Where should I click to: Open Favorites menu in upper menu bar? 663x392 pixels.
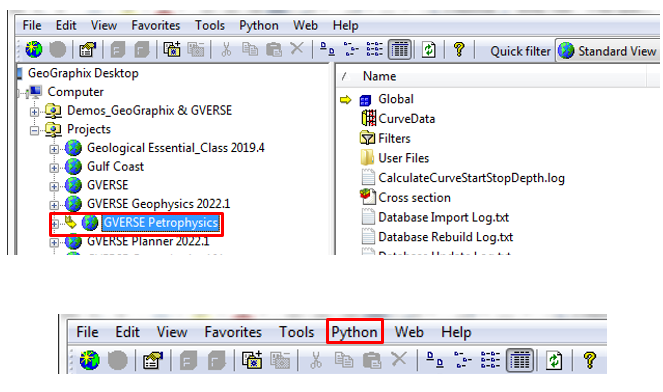point(156,25)
